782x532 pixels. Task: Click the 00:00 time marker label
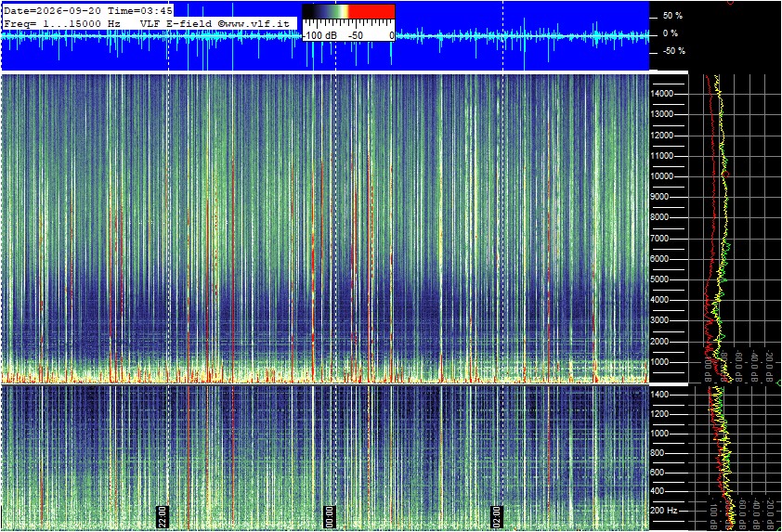coord(329,516)
